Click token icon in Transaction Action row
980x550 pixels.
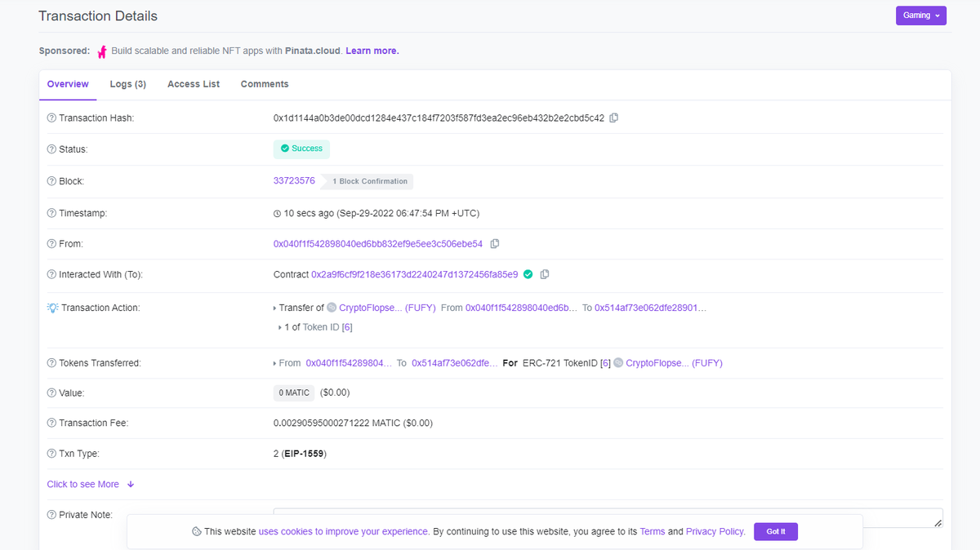point(332,308)
